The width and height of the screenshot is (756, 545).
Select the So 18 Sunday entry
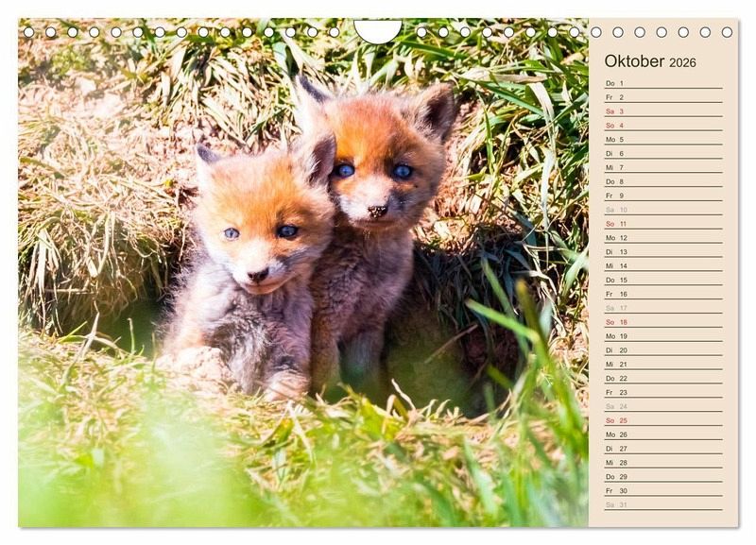coord(663,322)
